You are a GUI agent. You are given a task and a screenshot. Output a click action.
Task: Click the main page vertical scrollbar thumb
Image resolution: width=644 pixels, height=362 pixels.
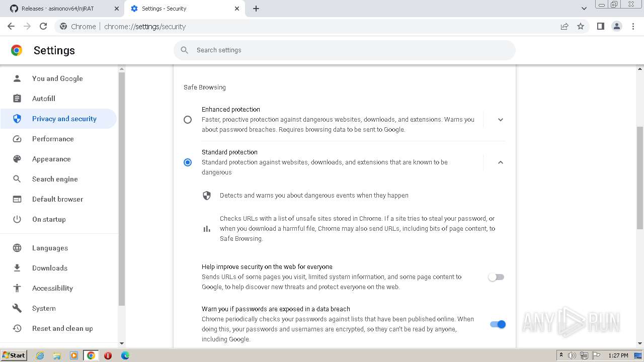(640, 177)
